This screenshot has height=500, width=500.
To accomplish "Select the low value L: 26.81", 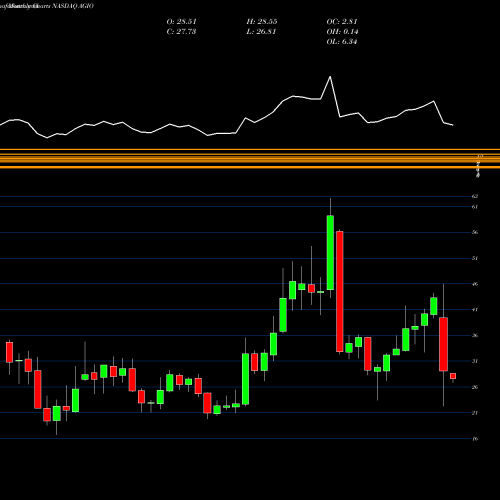I will (x=261, y=32).
